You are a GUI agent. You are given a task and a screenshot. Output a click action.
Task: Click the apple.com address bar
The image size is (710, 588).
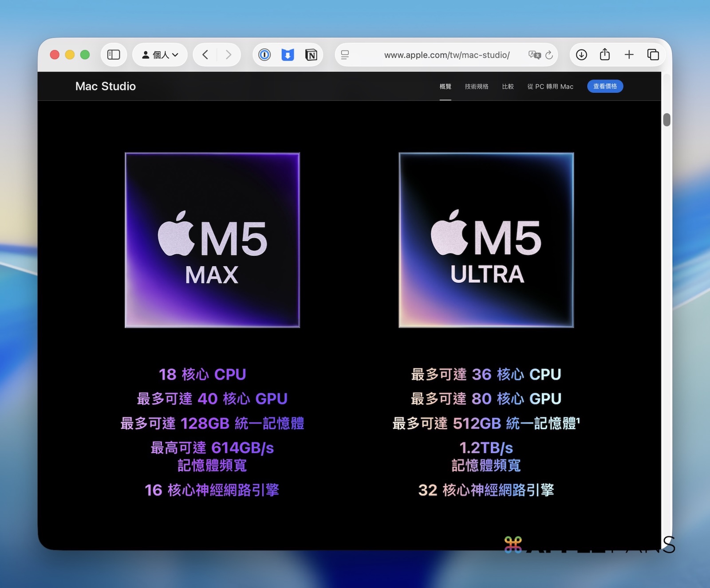(446, 55)
